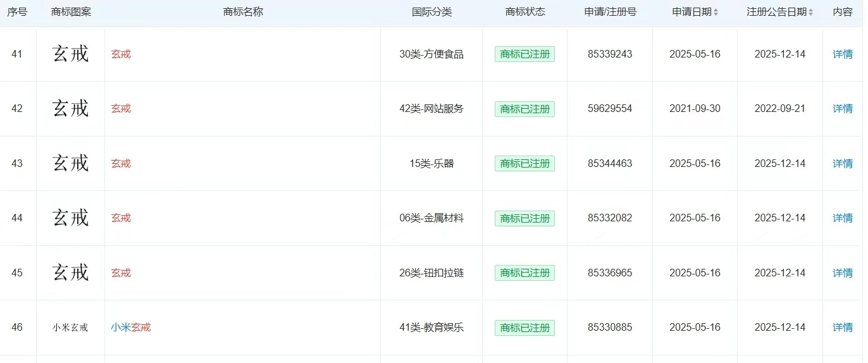Click 小米玄戒 trademark image in row 46

(70, 328)
